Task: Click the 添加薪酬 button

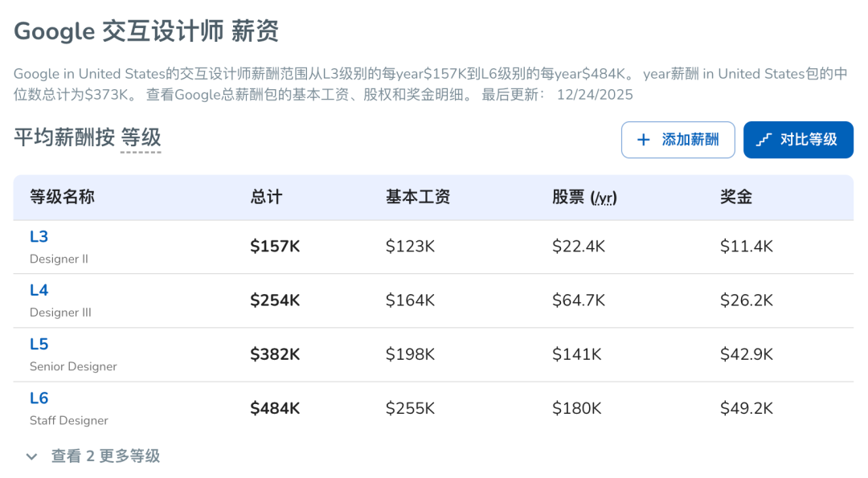Action: pos(678,139)
